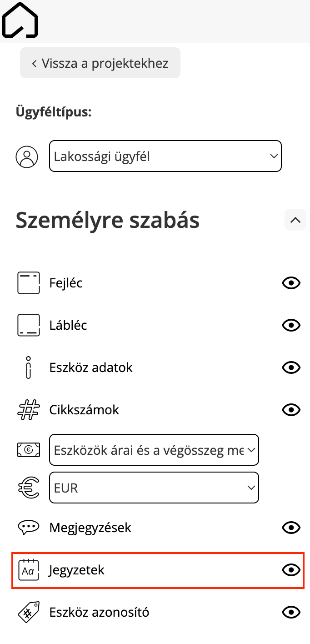Open the EUR currency dropdown

coord(154,488)
